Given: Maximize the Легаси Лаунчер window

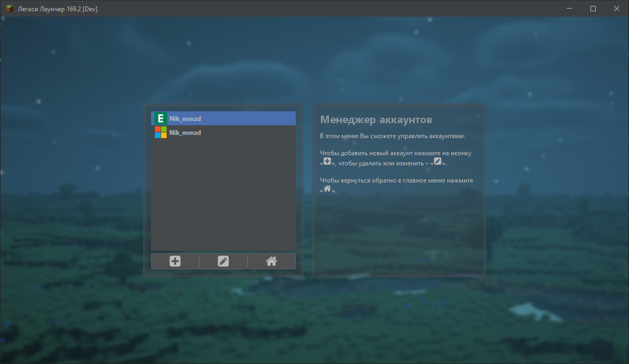Looking at the screenshot, I should 593,9.
